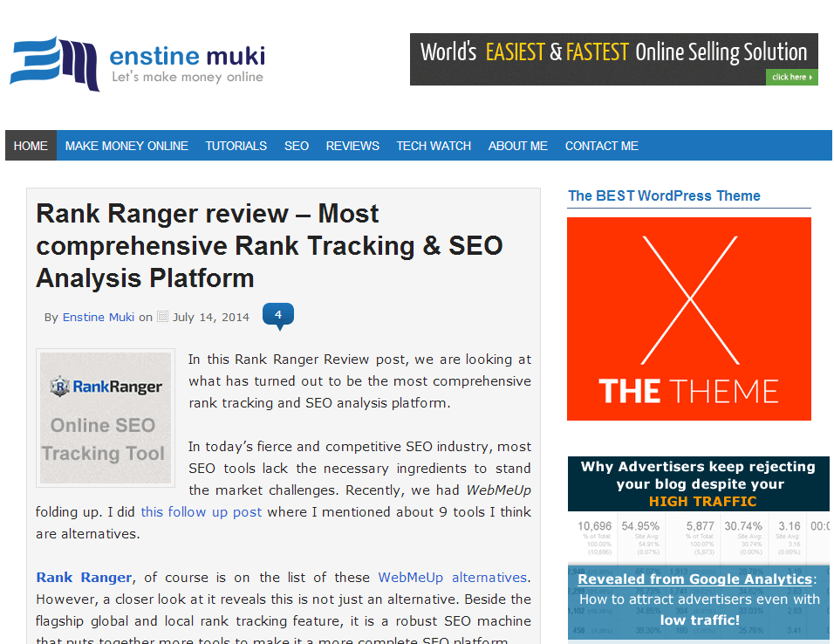The height and width of the screenshot is (644, 834).
Task: Select the SEO menu item
Action: [x=297, y=146]
